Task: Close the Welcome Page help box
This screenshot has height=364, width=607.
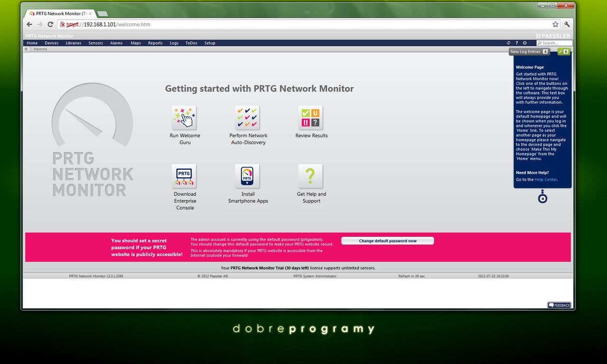Action: (x=543, y=199)
